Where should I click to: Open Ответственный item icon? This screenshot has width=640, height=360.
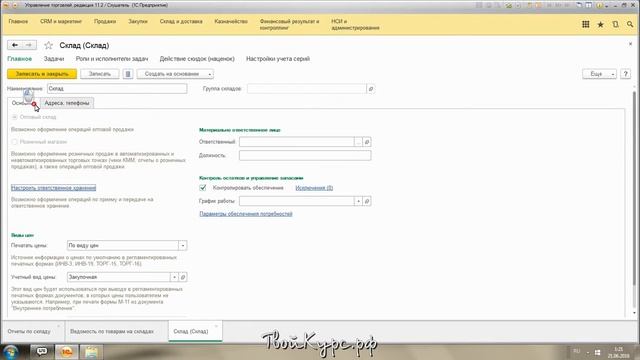367,142
